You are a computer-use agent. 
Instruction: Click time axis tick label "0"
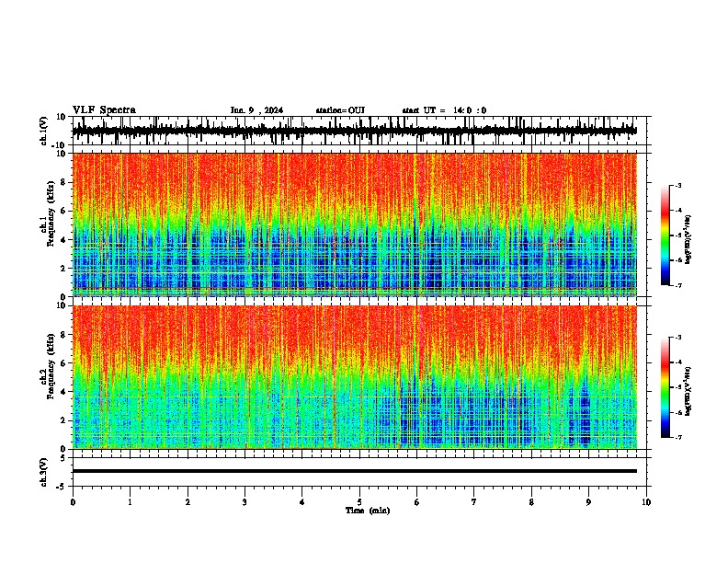point(73,502)
